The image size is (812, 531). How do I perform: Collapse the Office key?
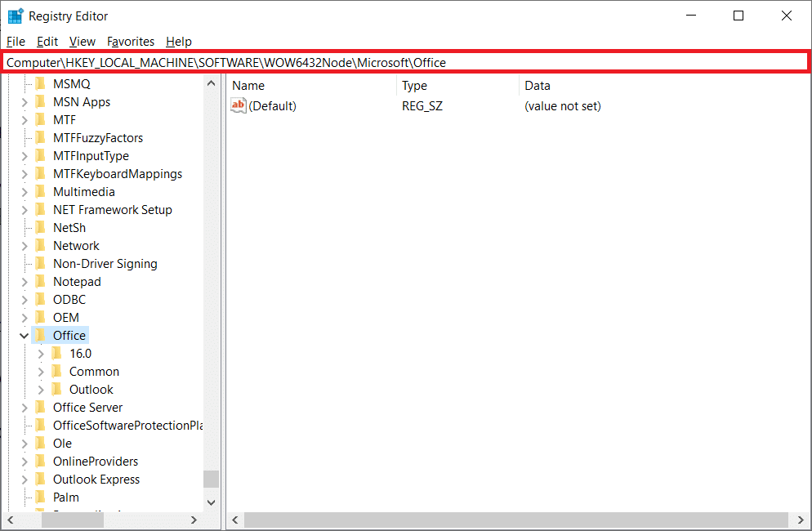[x=24, y=336]
